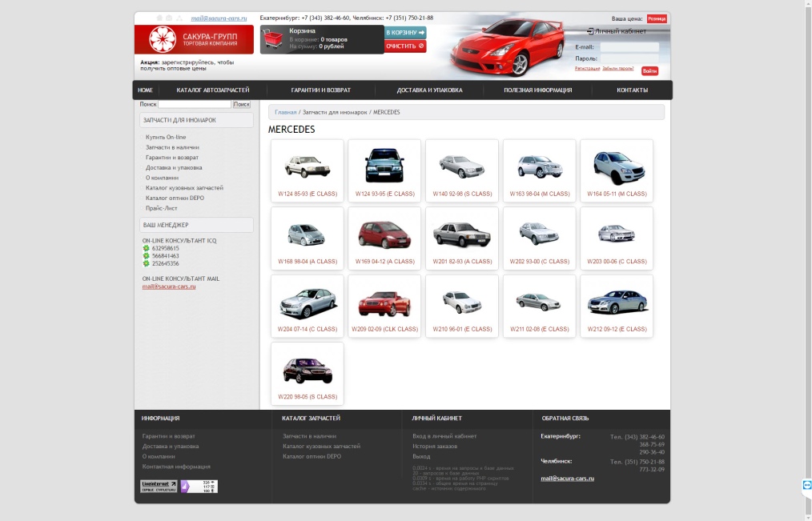Open footer История заказов link

point(435,446)
